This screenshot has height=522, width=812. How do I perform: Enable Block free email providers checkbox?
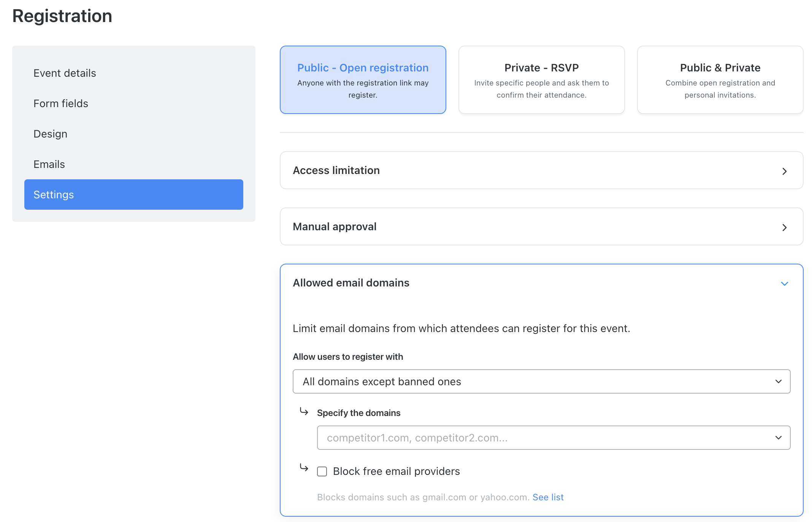[x=322, y=471]
